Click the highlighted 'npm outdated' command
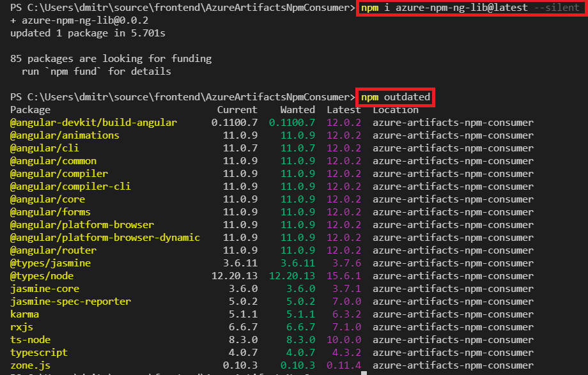Image resolution: width=588 pixels, height=375 pixels. (396, 97)
